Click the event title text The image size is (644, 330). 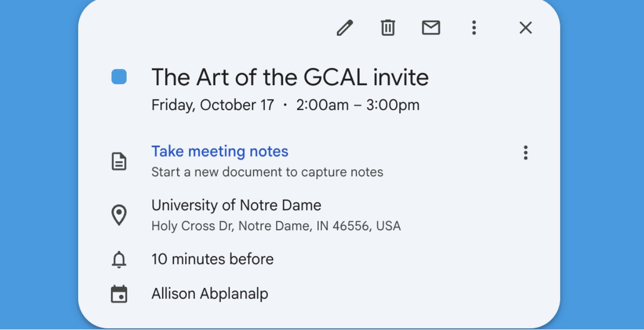(290, 77)
